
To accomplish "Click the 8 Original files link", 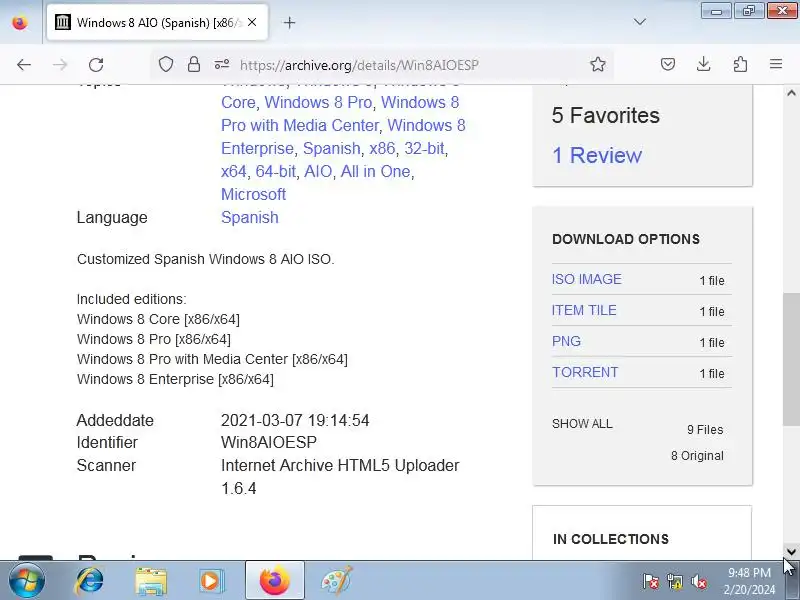I will click(x=697, y=456).
